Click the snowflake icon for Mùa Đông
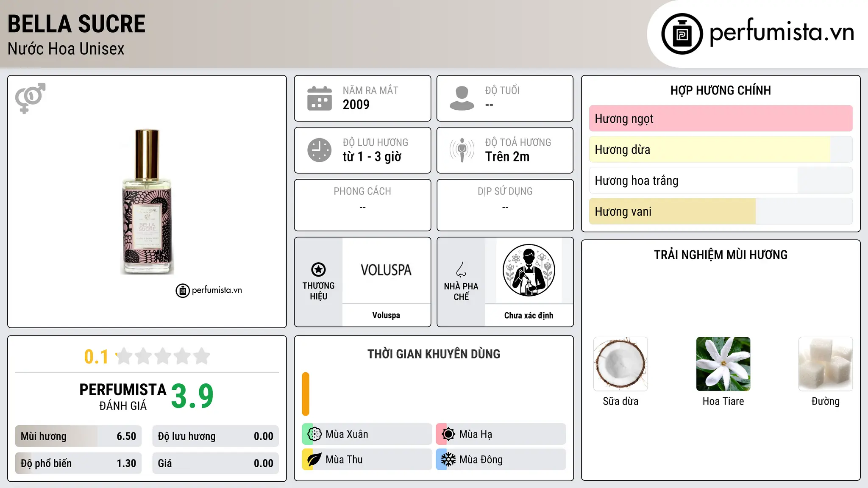This screenshot has height=488, width=868. pyautogui.click(x=448, y=460)
